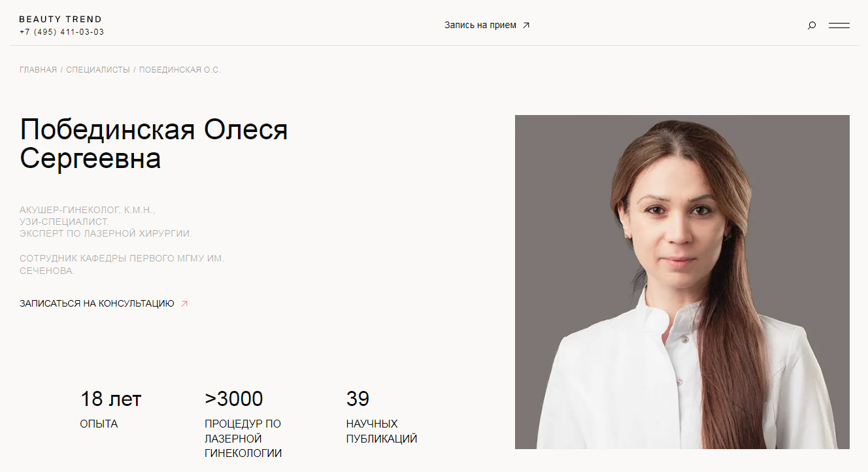Select the ПОБЕДИНСКАЯ О.С. breadcrumb
The height and width of the screenshot is (472, 868).
[x=180, y=69]
